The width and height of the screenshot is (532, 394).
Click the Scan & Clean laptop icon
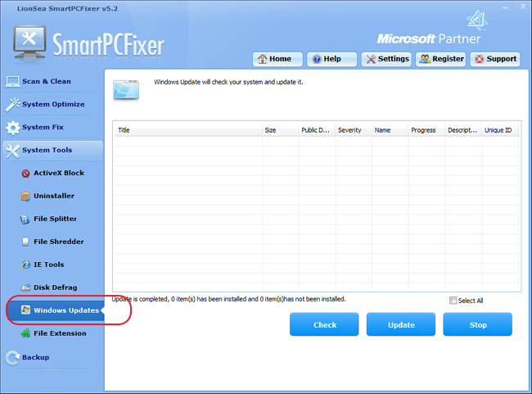click(12, 82)
